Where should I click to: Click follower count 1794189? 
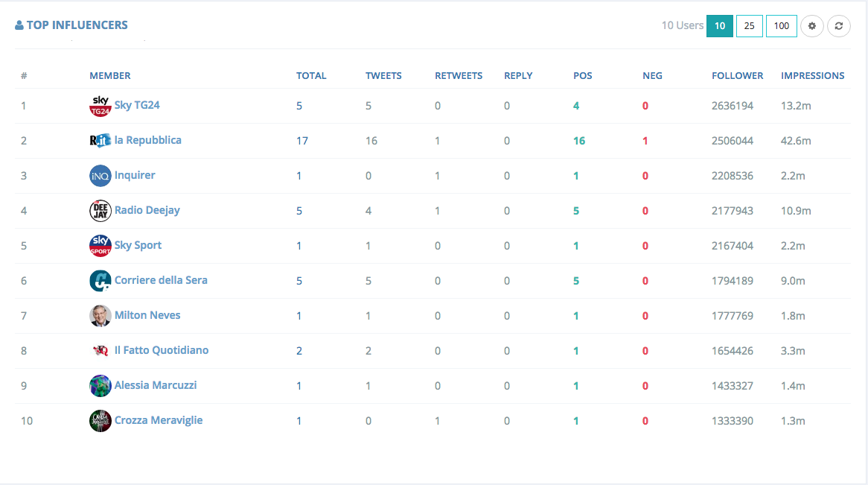coord(733,281)
